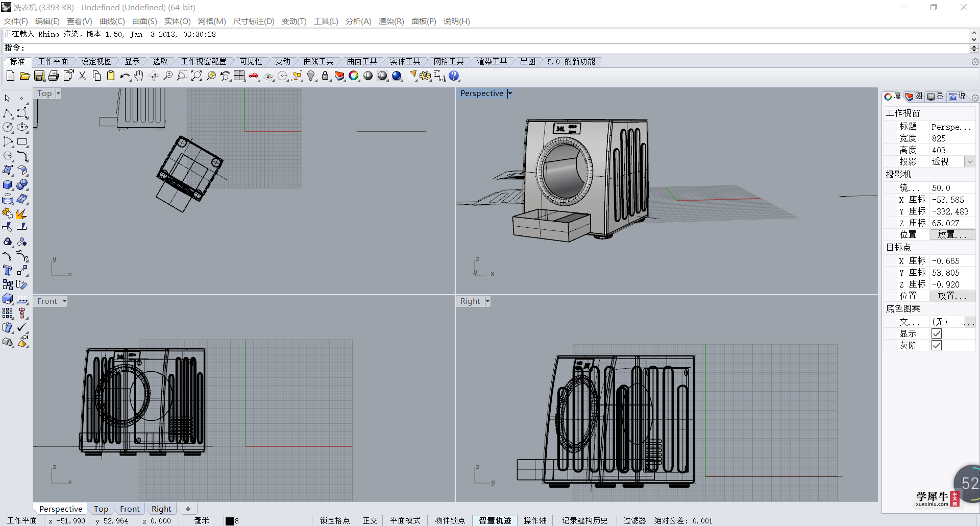Open the panel settings gear at right

tap(975, 98)
